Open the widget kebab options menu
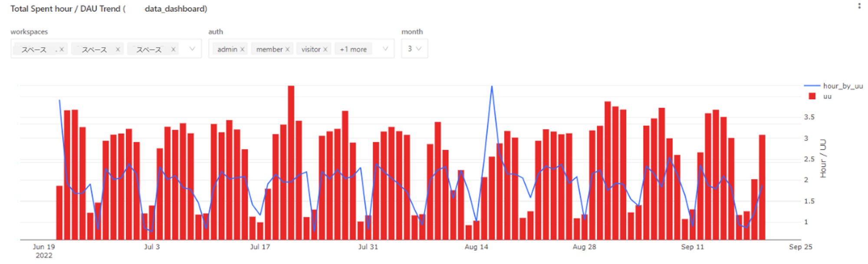 (859, 6)
